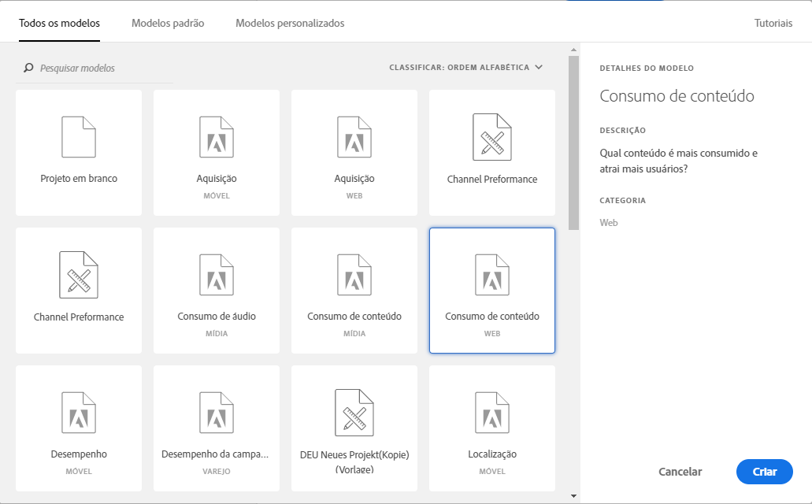Select the Consumo de áudio Mídia template
812x504 pixels.
click(217, 291)
